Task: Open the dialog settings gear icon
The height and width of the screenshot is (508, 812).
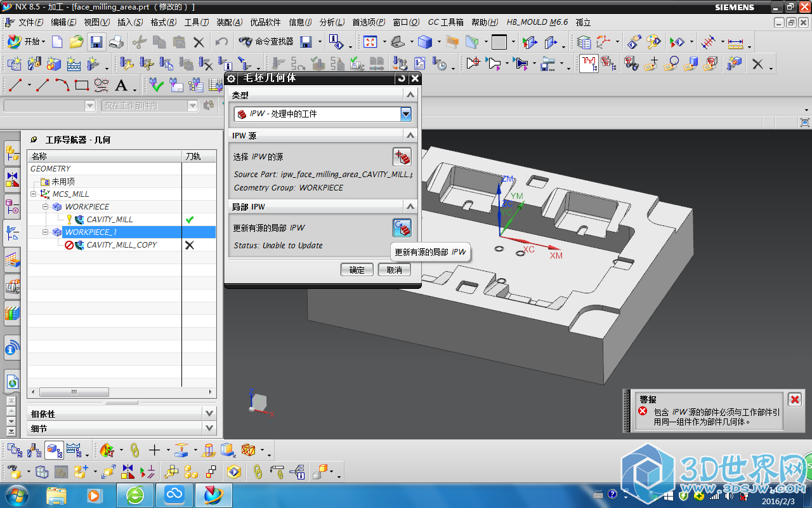Action: 232,79
